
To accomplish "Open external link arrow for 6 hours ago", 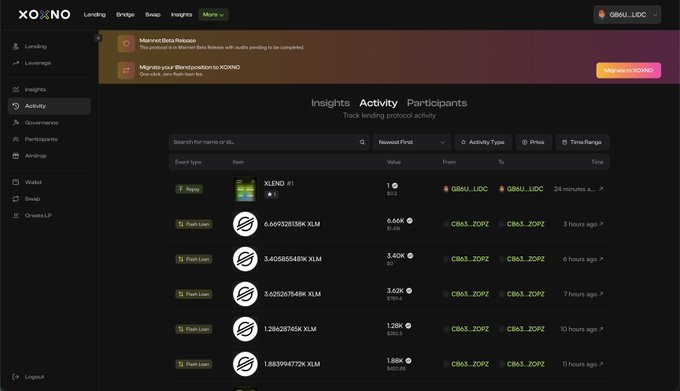I will (601, 259).
